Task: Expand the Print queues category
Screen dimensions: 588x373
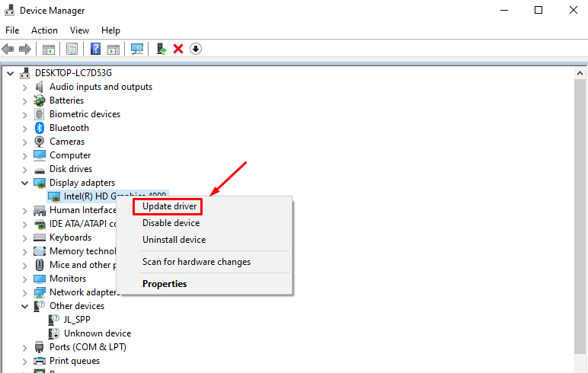Action: point(24,362)
